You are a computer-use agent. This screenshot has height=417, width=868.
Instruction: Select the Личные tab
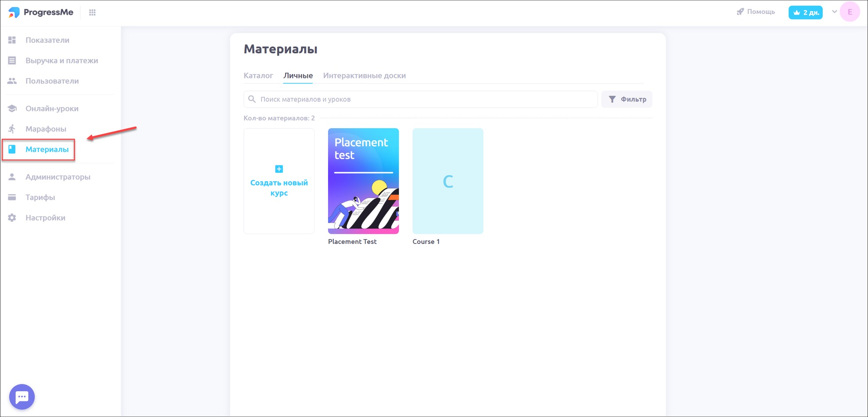298,76
